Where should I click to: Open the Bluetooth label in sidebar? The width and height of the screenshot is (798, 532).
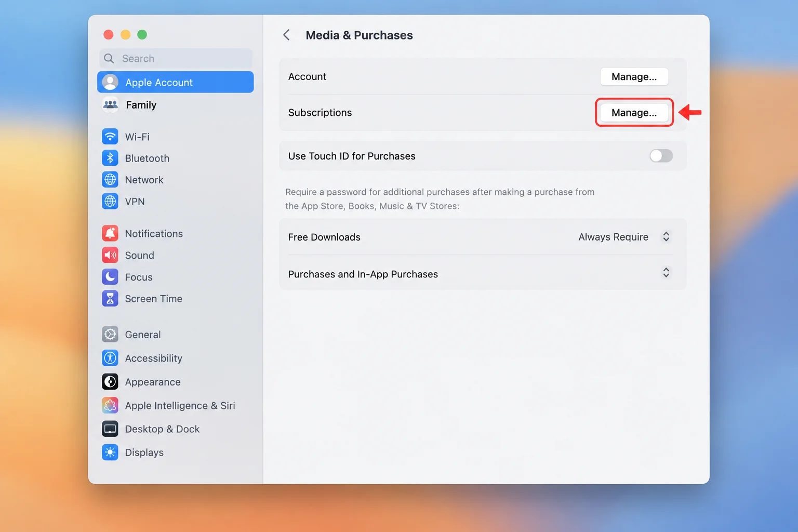pyautogui.click(x=147, y=158)
